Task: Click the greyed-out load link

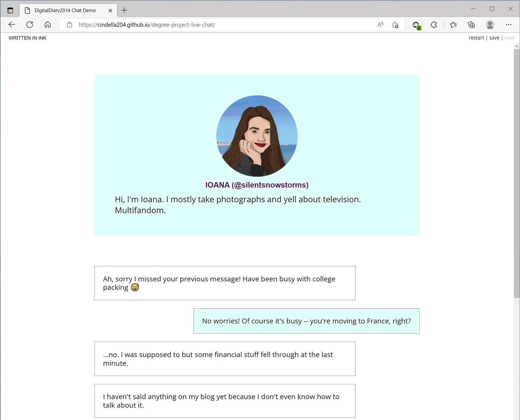Action: (x=509, y=38)
